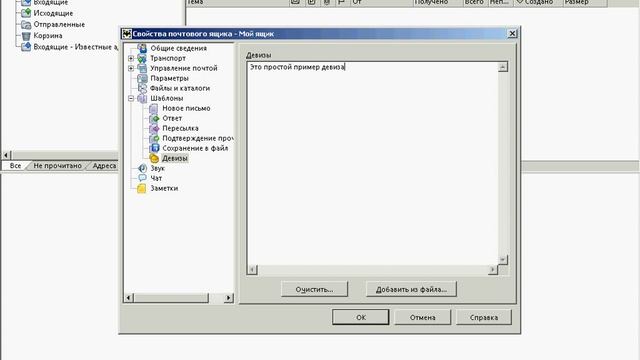The width and height of the screenshot is (640, 360).
Task: Open help with the Справка button
Action: [x=484, y=317]
